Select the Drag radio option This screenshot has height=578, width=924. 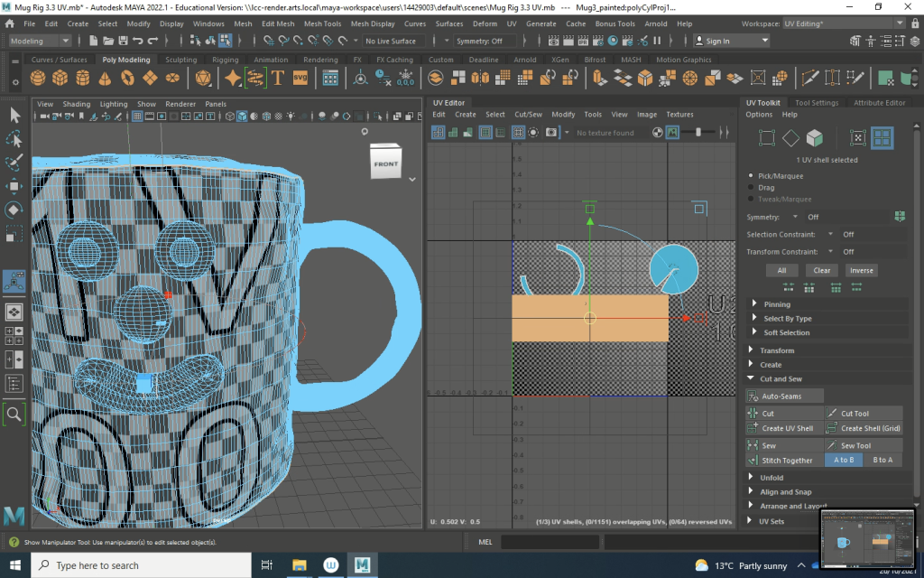point(752,187)
